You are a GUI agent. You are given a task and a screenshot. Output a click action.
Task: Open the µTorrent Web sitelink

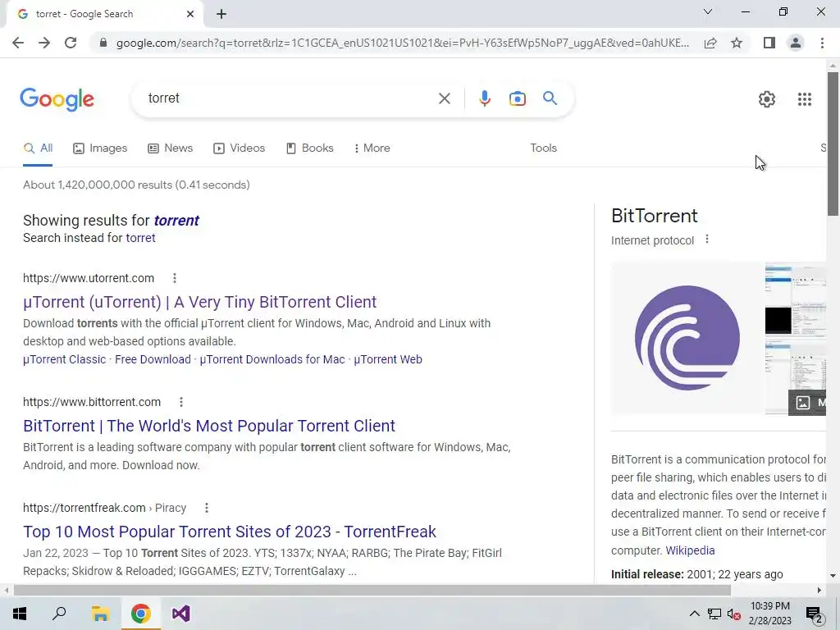[x=388, y=359]
